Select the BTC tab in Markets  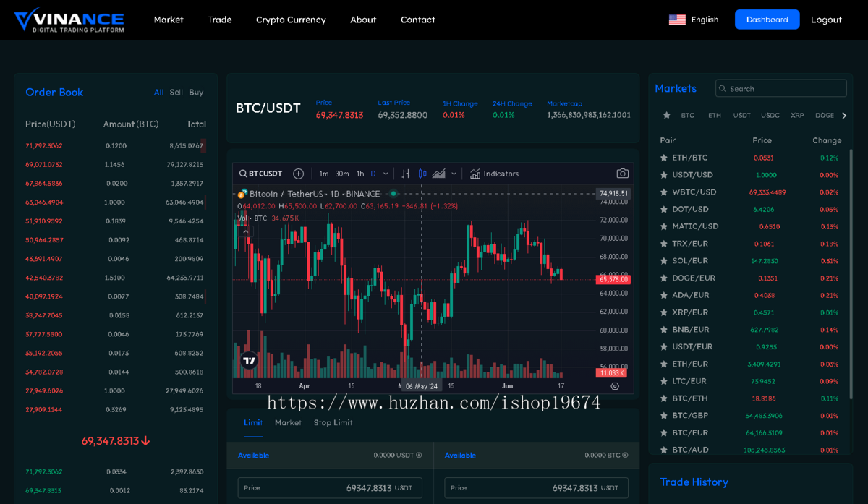point(688,116)
